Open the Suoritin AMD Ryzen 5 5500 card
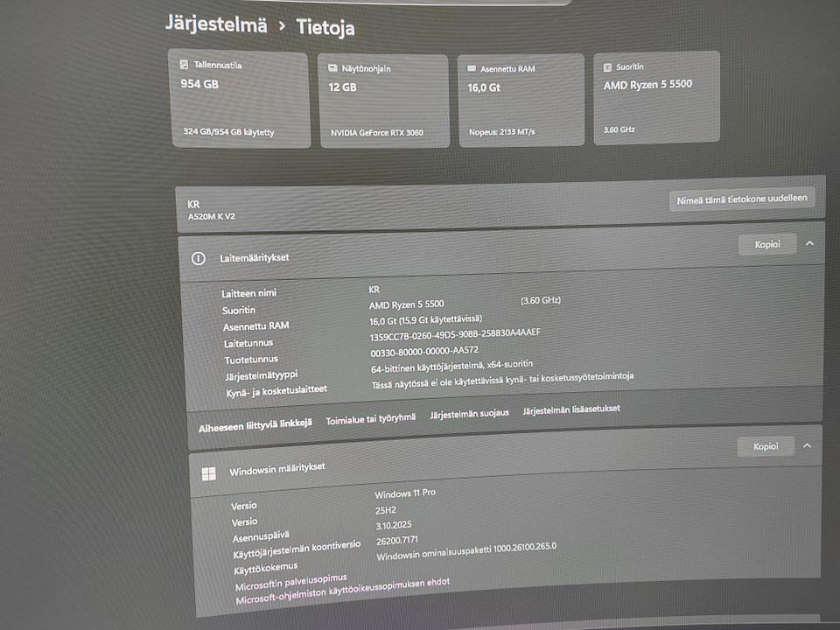Image resolution: width=840 pixels, height=630 pixels. (656, 97)
